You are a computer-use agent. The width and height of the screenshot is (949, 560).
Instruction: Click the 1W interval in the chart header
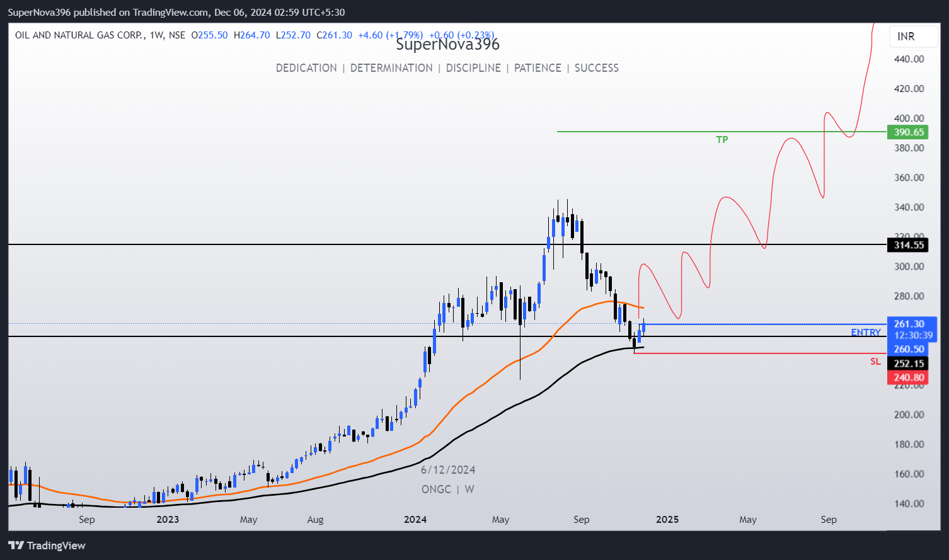coord(157,35)
